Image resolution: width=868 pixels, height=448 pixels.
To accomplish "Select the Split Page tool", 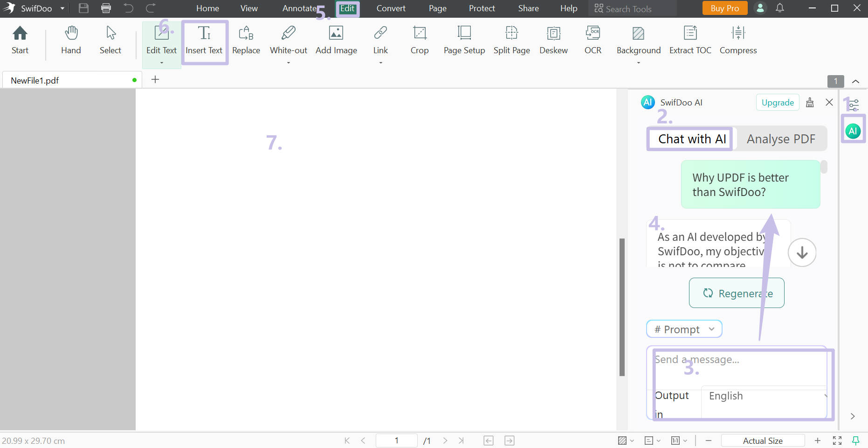I will (x=511, y=41).
